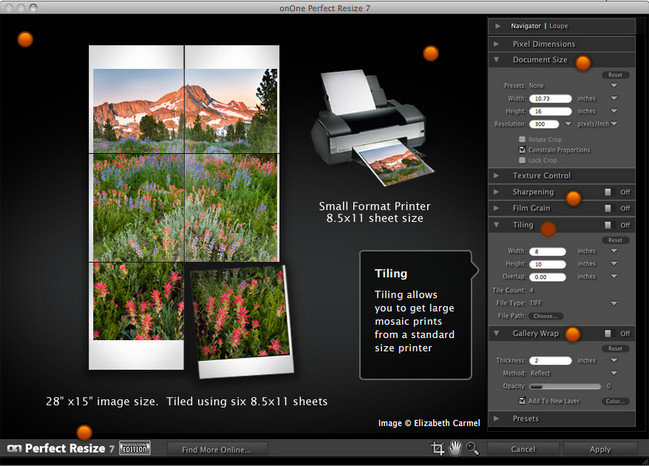Open Tiling Overlap units dropdown
This screenshot has width=649, height=466.
click(614, 276)
